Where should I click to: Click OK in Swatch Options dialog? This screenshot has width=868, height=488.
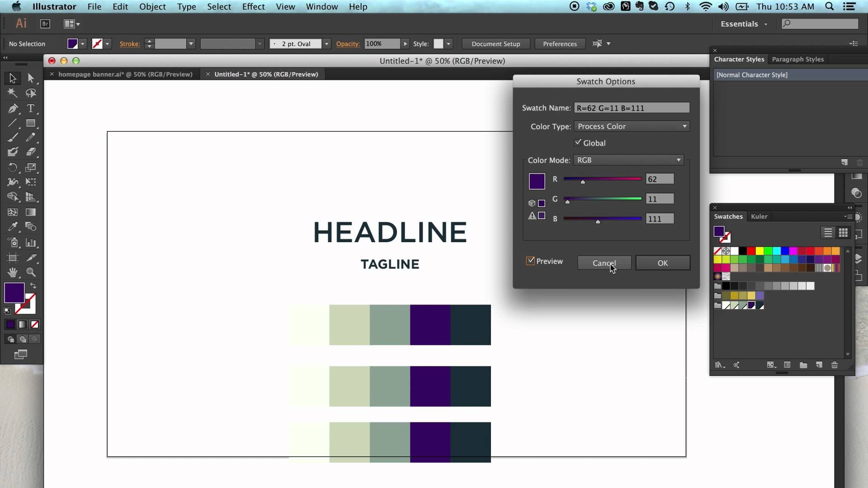663,263
